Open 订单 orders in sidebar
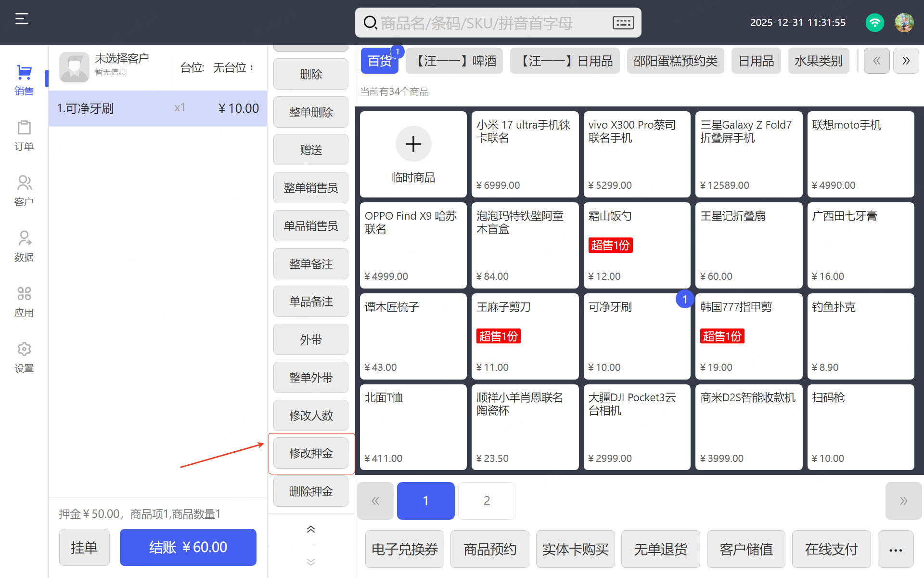 tap(24, 135)
